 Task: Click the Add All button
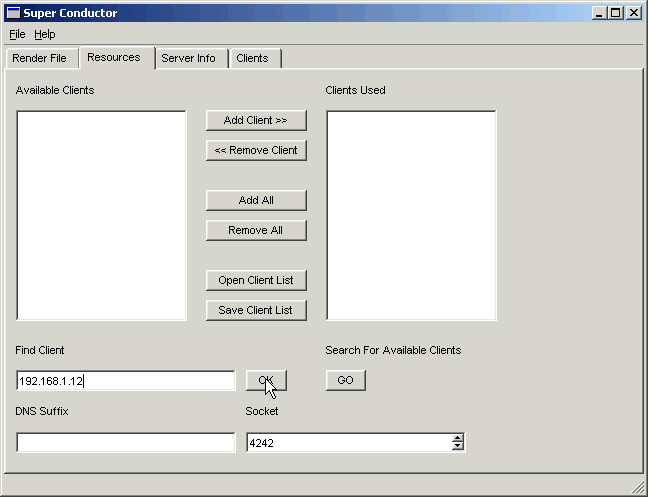tap(256, 200)
